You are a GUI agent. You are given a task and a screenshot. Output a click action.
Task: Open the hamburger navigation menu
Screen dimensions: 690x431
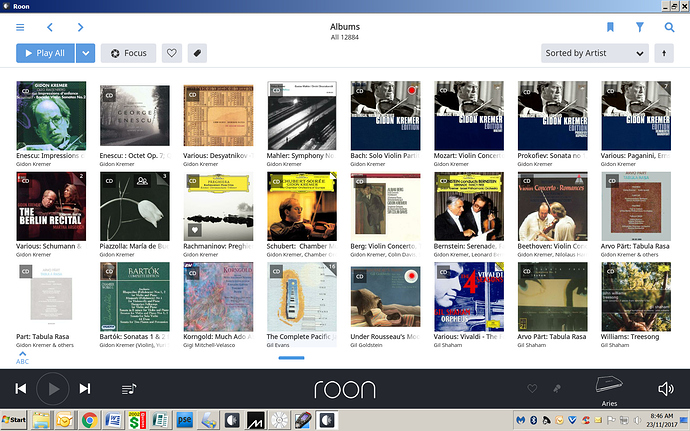(x=20, y=27)
